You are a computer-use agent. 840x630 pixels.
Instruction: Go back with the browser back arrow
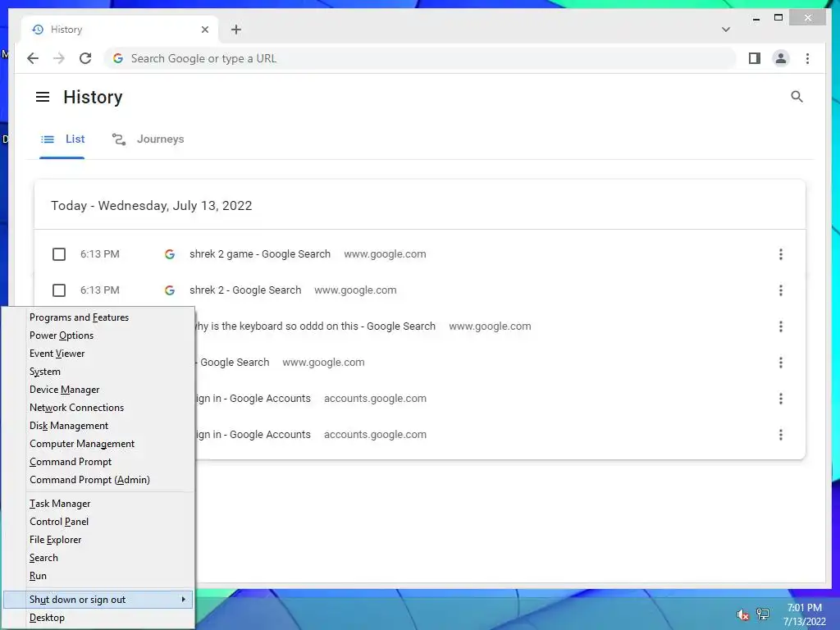(x=33, y=58)
